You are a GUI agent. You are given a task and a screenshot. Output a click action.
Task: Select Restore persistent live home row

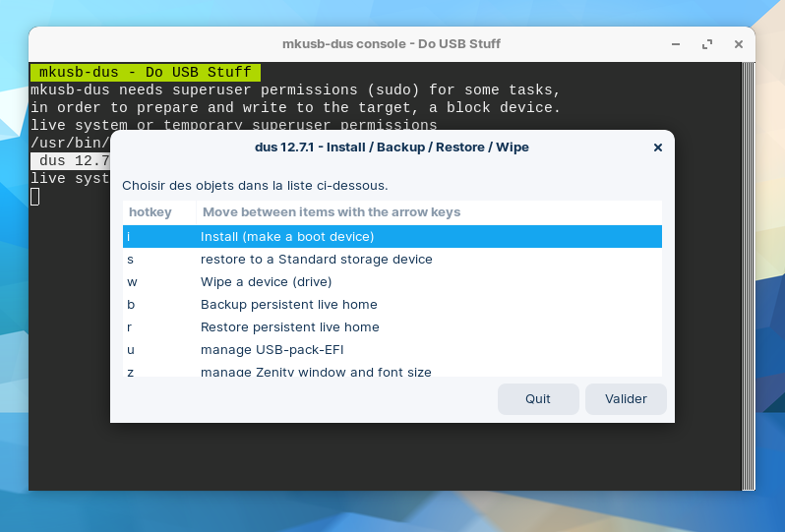289,327
